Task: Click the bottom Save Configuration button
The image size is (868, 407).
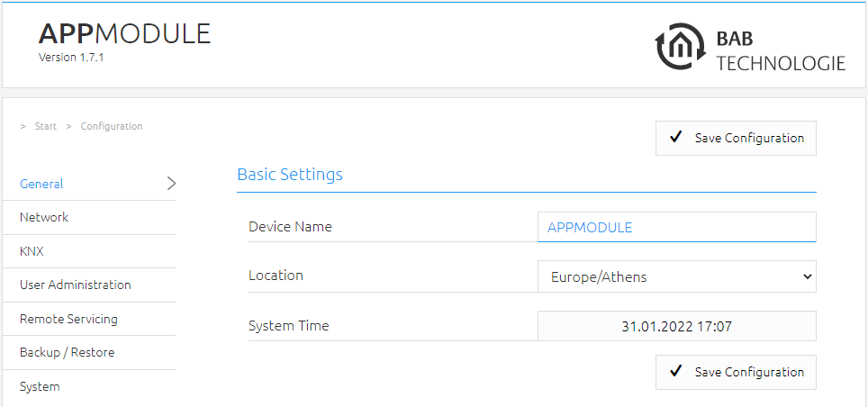Action: click(x=736, y=372)
